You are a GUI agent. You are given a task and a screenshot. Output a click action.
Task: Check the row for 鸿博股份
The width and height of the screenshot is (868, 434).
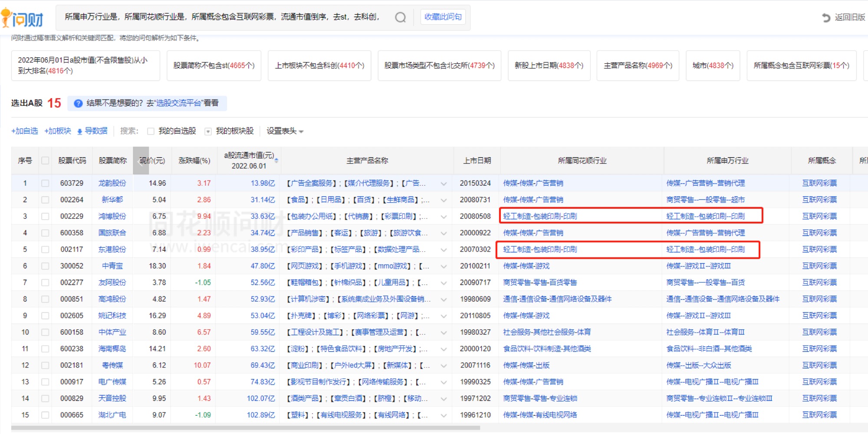[45, 216]
